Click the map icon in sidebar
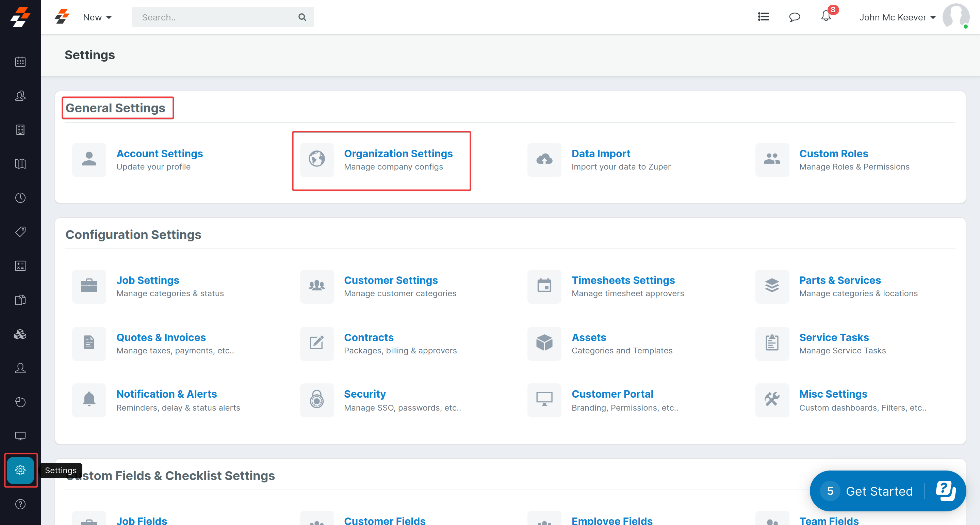 click(x=20, y=164)
